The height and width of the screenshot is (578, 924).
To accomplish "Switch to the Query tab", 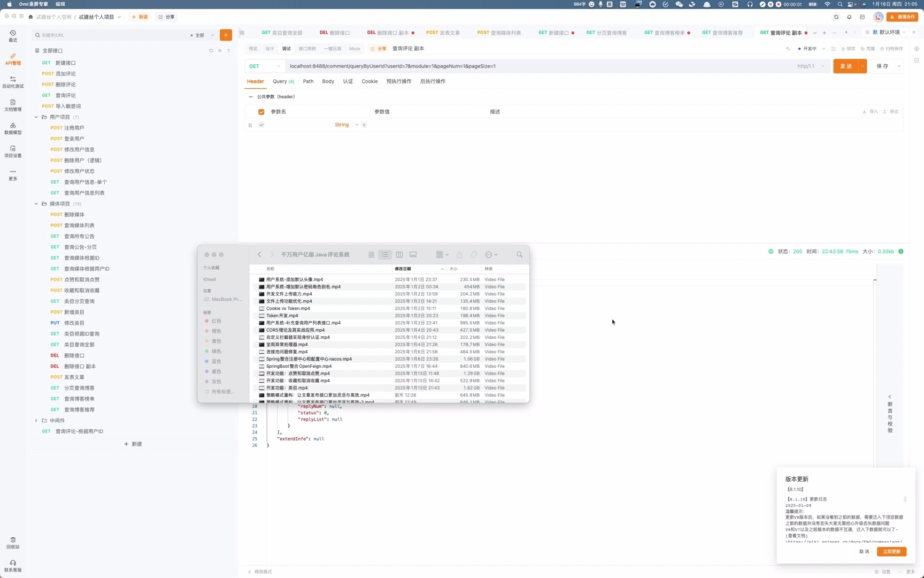I will pyautogui.click(x=283, y=81).
